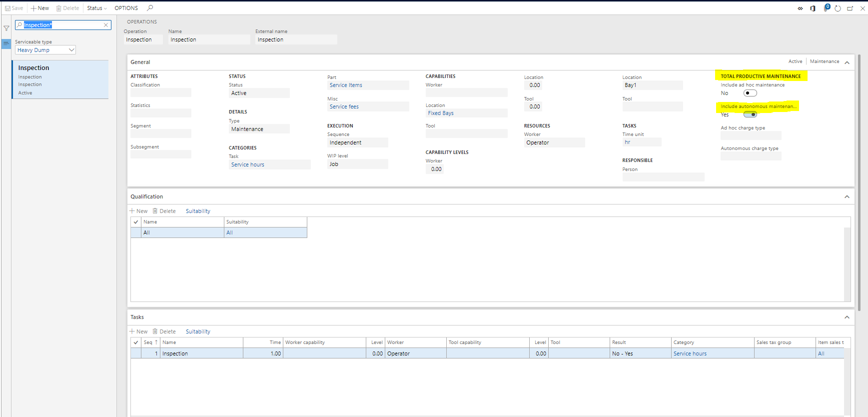Click New in the Tasks section
Viewport: 868px width, 417px height.
[x=139, y=331]
